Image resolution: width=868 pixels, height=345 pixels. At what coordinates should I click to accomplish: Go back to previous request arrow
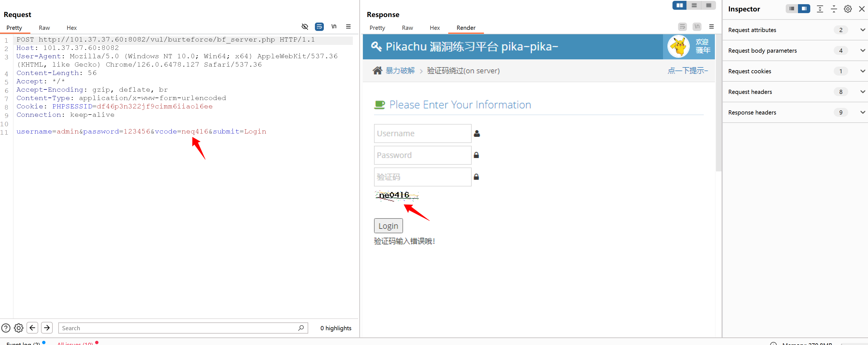[32, 327]
